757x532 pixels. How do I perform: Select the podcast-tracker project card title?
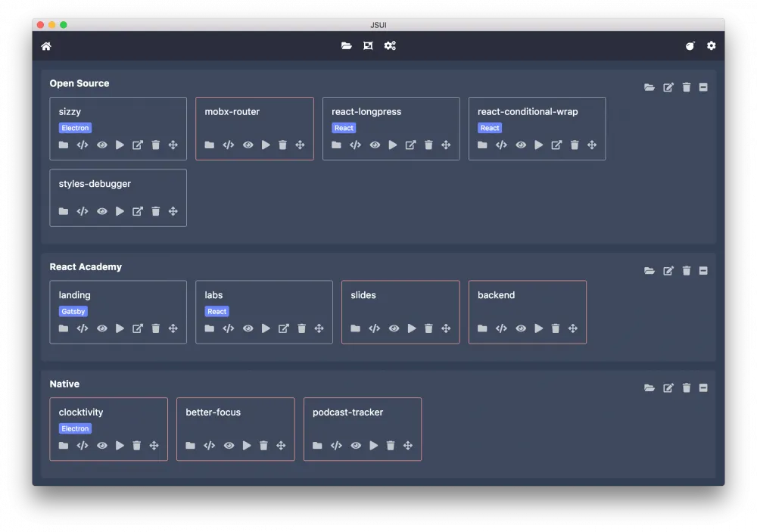tap(347, 412)
